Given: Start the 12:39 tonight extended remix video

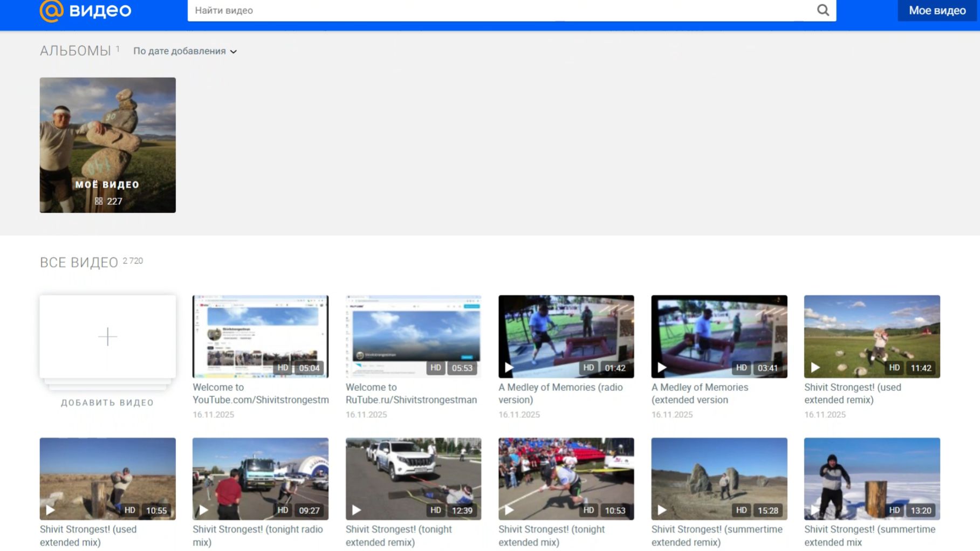Looking at the screenshot, I should 357,510.
